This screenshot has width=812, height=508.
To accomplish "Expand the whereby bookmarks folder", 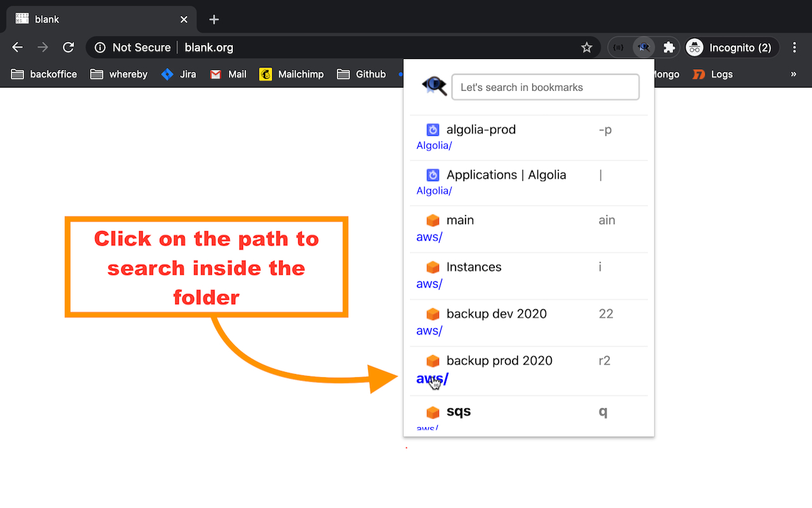I will [x=119, y=74].
